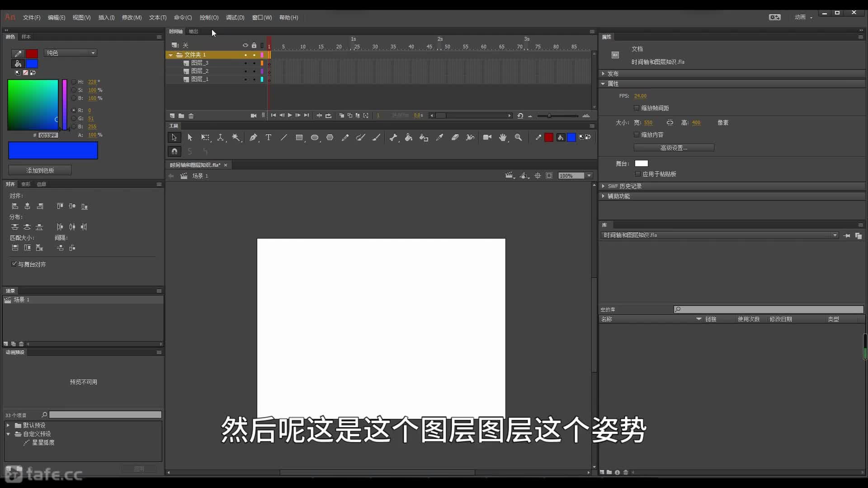This screenshot has width=868, height=488.
Task: Select the Line tool
Action: (x=284, y=137)
